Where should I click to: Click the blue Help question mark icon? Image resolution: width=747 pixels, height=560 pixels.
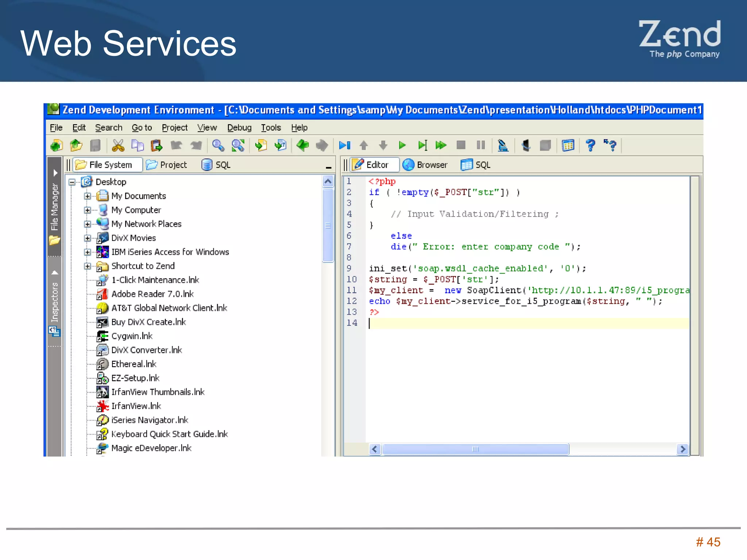pyautogui.click(x=591, y=146)
